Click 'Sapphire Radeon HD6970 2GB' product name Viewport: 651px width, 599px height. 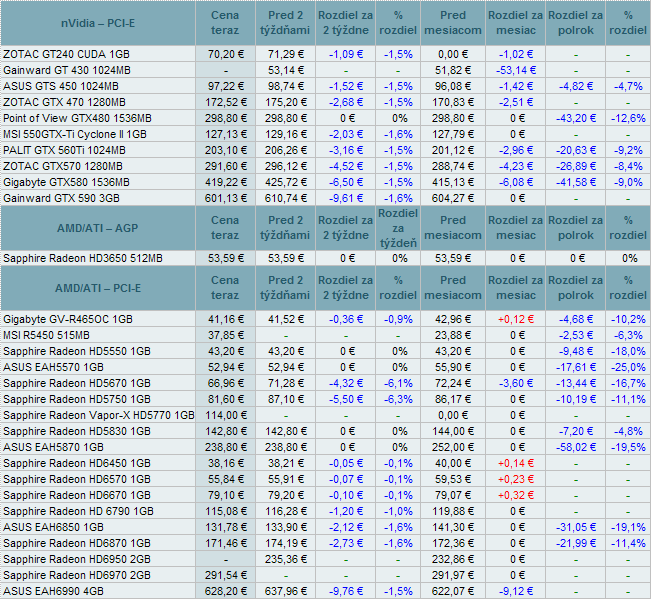click(77, 575)
